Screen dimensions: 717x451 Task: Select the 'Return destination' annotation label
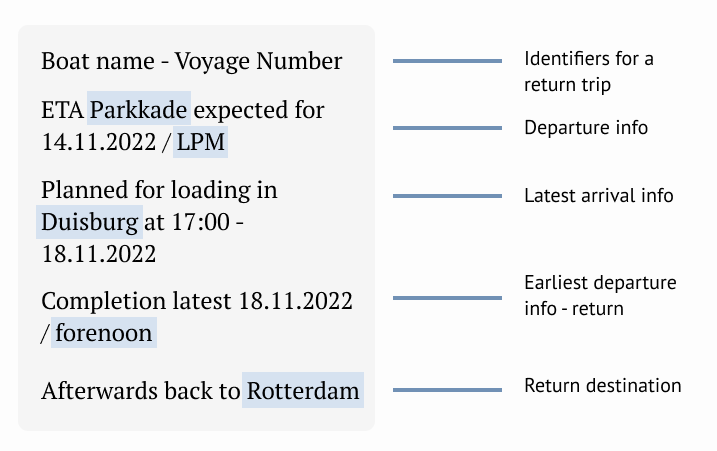coord(603,386)
